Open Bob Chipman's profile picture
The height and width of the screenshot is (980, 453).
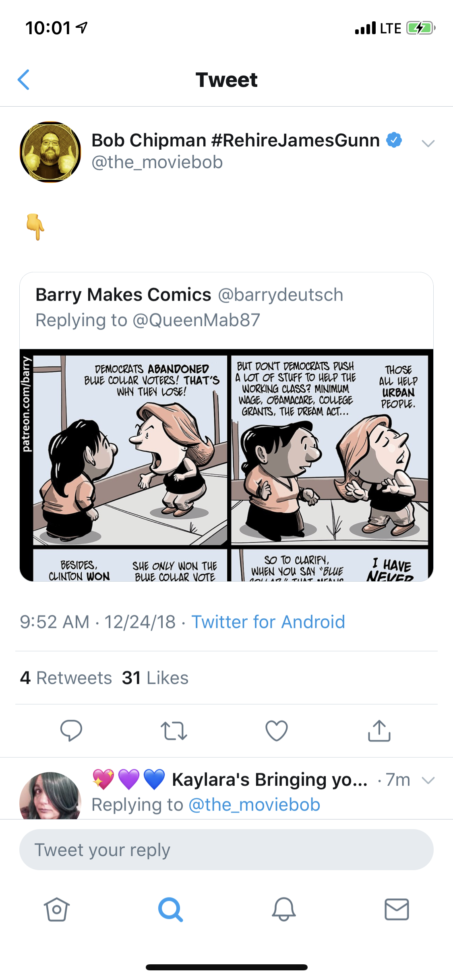[50, 152]
